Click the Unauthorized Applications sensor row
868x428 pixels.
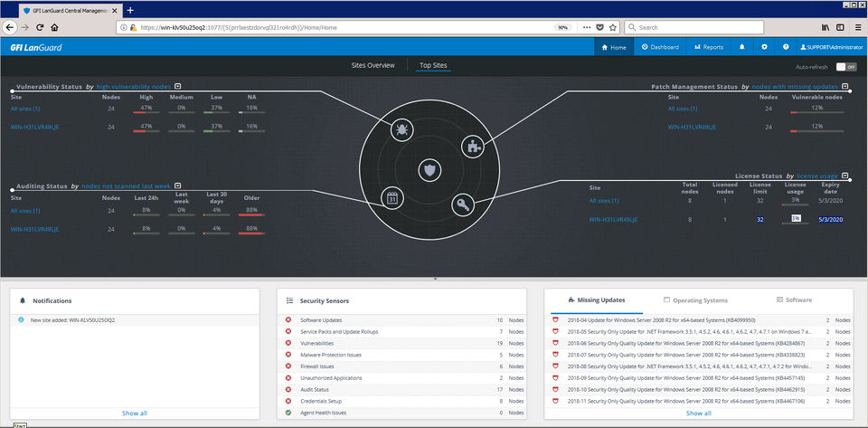tap(403, 378)
